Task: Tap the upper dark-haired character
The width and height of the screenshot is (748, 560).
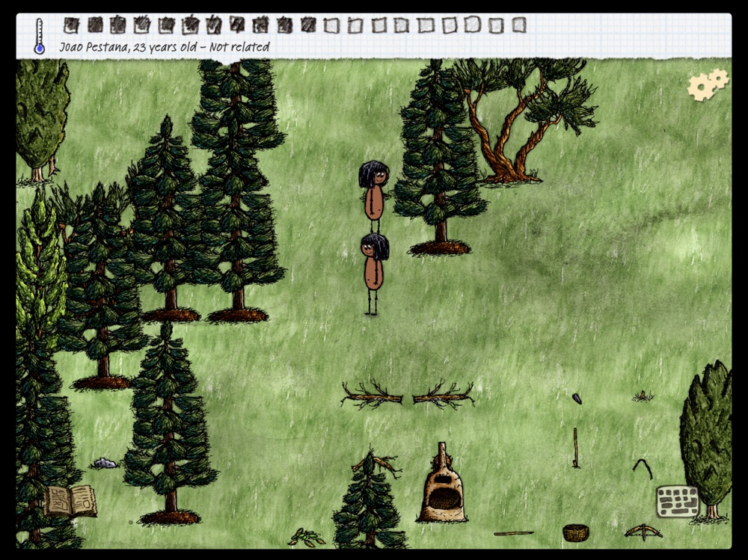Action: click(x=374, y=196)
